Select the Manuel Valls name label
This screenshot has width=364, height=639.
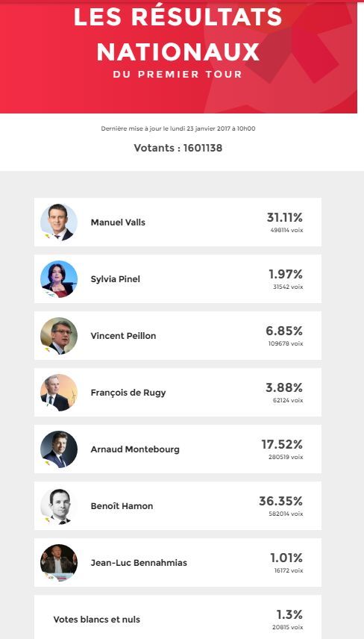118,222
